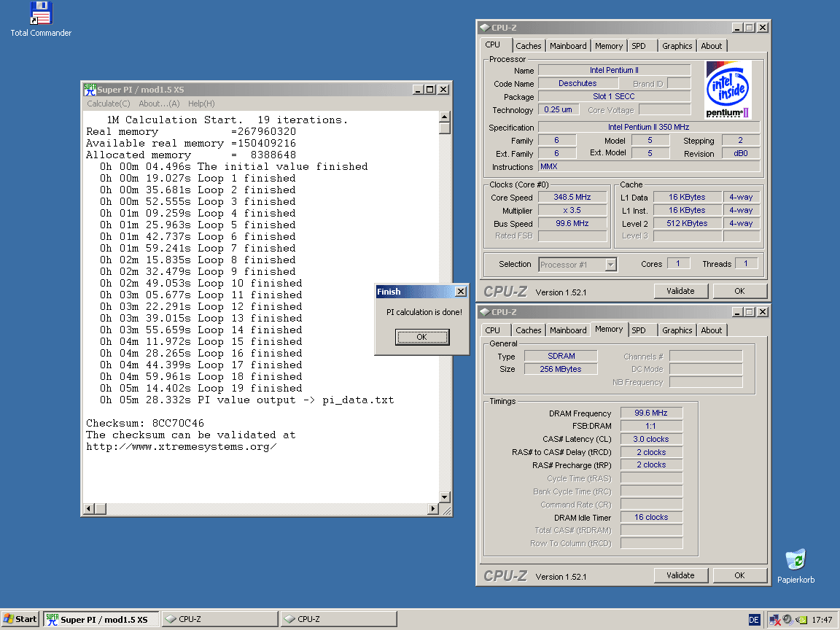Click the Intel Inside Pentium II logo

(728, 90)
